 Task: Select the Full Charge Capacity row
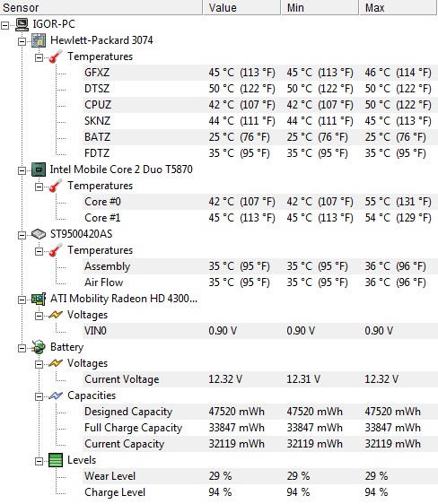click(260, 428)
